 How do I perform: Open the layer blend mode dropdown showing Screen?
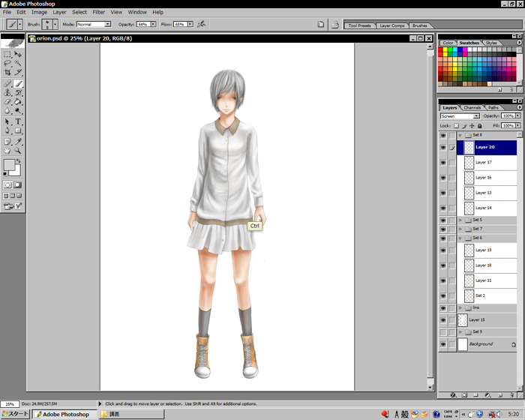click(x=460, y=116)
